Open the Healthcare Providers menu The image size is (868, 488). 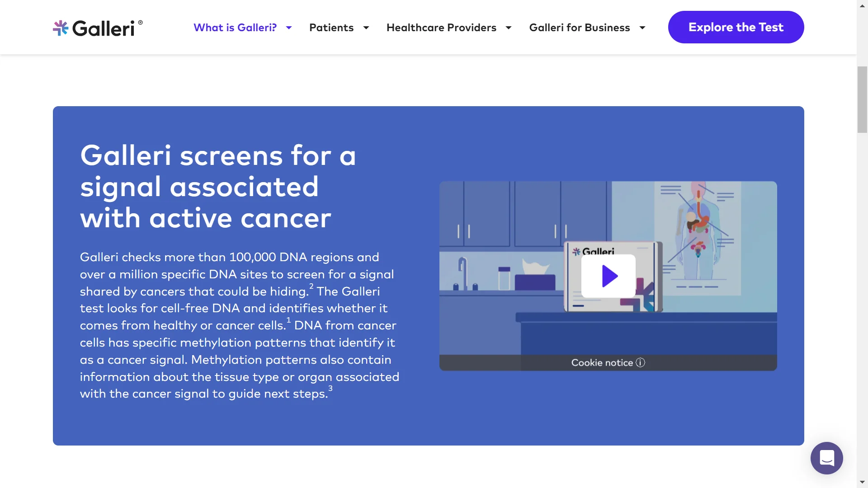(x=441, y=28)
